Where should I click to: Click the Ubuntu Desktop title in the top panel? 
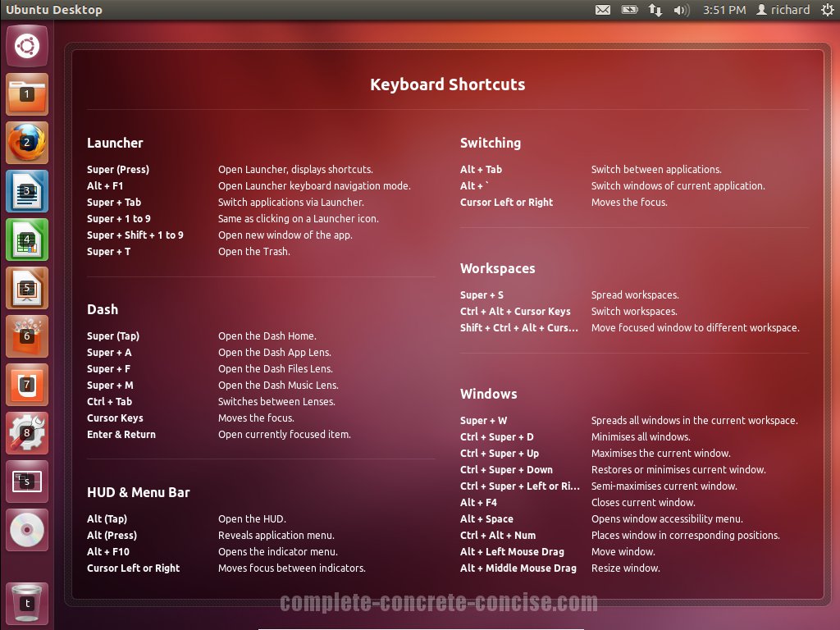[53, 10]
